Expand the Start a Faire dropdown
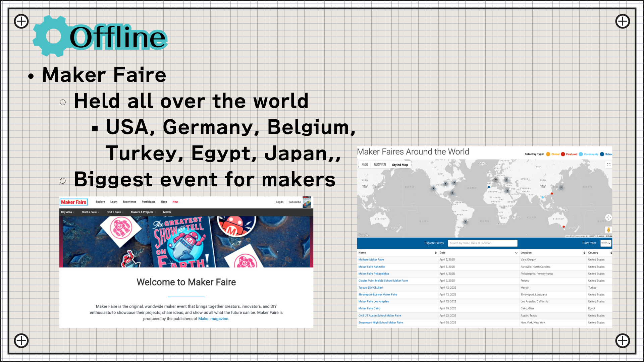 pos(91,212)
